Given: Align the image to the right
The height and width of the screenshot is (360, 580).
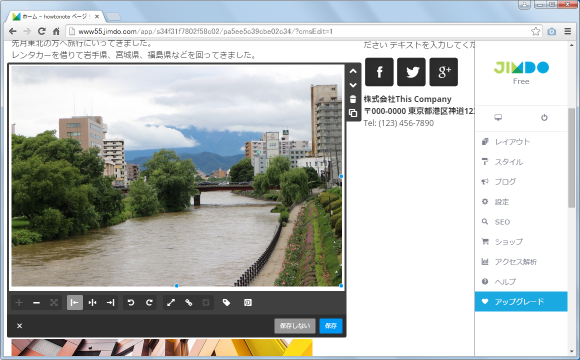Looking at the screenshot, I should (110, 303).
